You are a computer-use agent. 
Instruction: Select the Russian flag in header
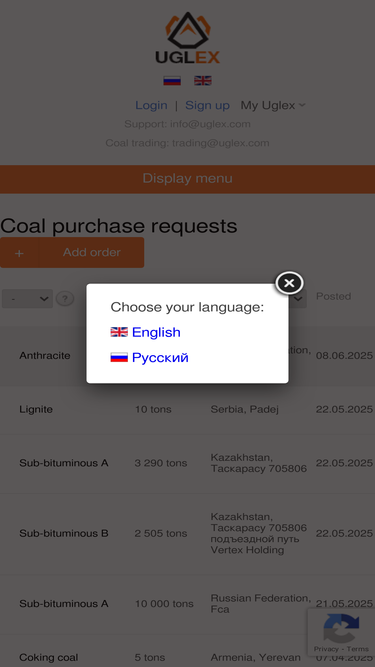click(172, 80)
